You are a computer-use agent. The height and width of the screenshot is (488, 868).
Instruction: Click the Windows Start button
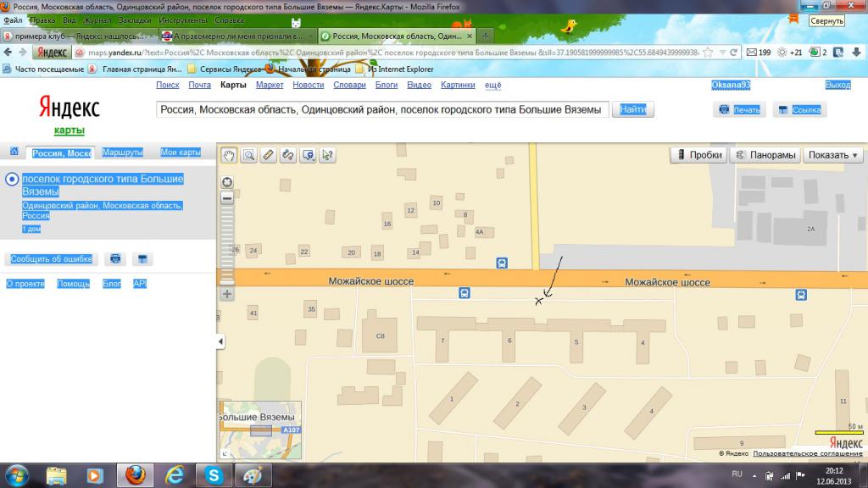click(17, 476)
